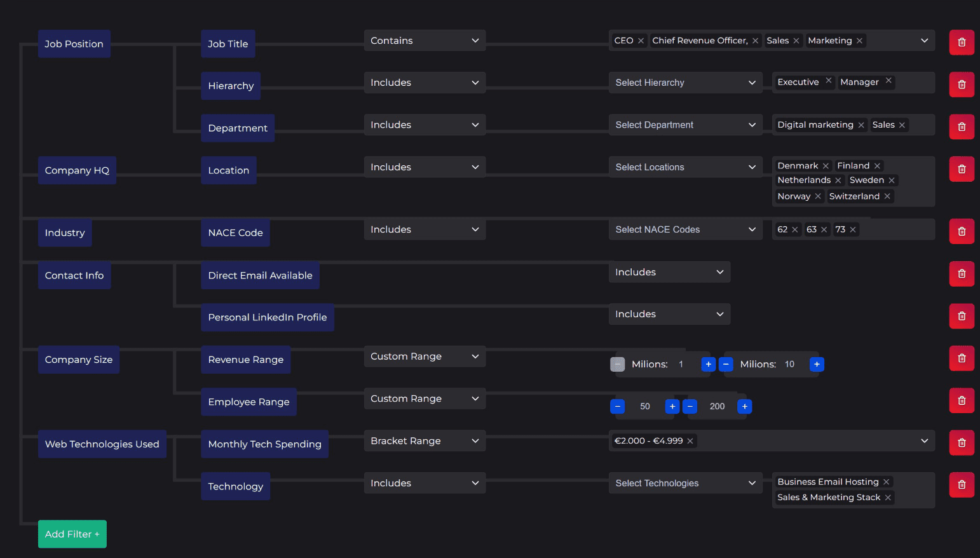Screen dimensions: 980x558
Task: Click the Personal LinkedIn Profile filter label
Action: 267,318
